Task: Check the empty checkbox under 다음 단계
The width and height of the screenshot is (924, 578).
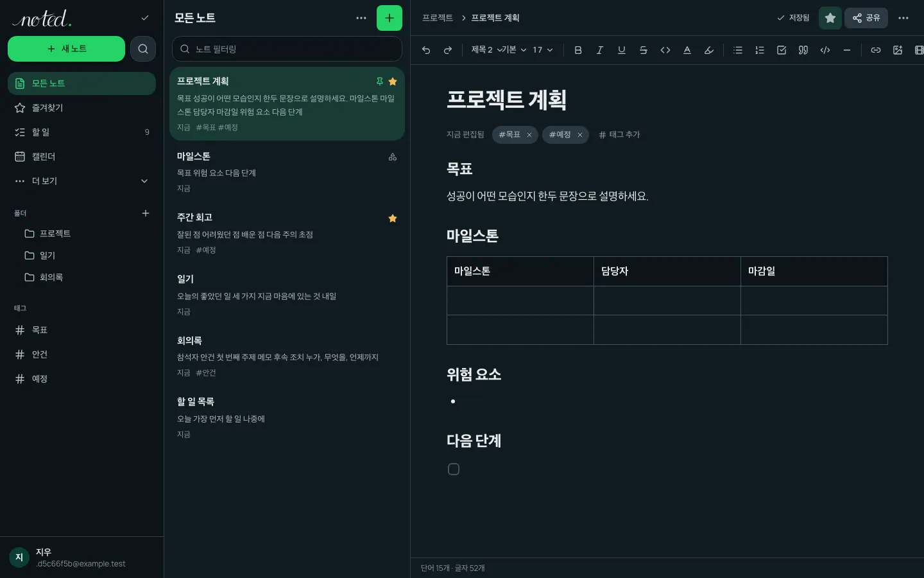Action: (454, 469)
